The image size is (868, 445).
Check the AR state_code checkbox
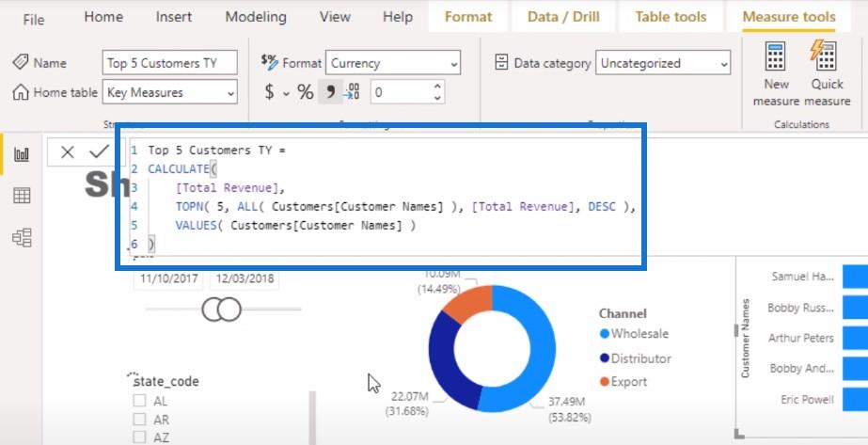(139, 419)
